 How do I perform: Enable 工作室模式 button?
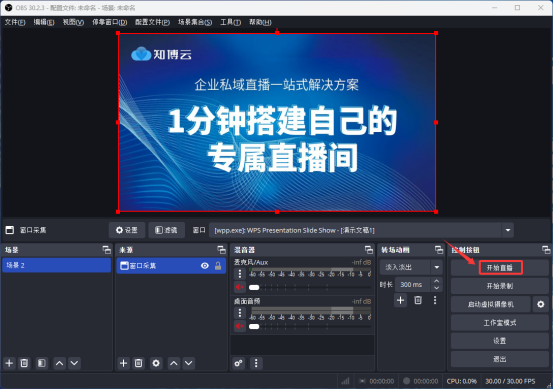coord(500,323)
